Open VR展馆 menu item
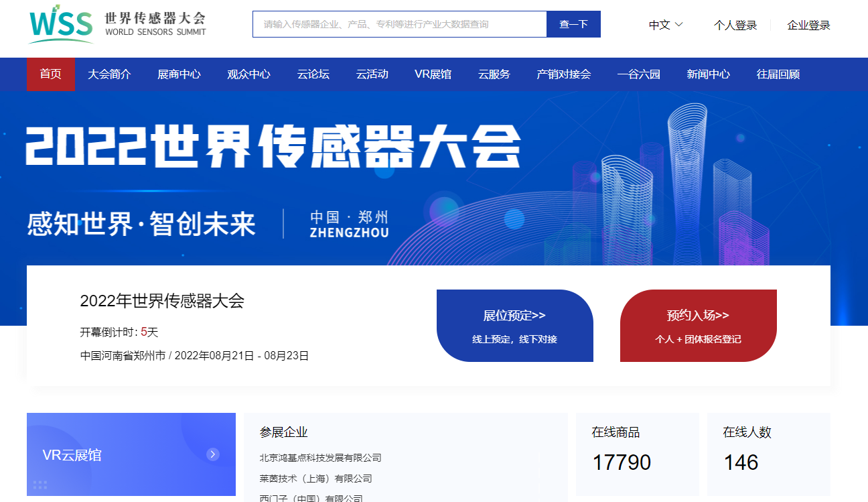Viewport: 868px width, 502px height. [433, 74]
